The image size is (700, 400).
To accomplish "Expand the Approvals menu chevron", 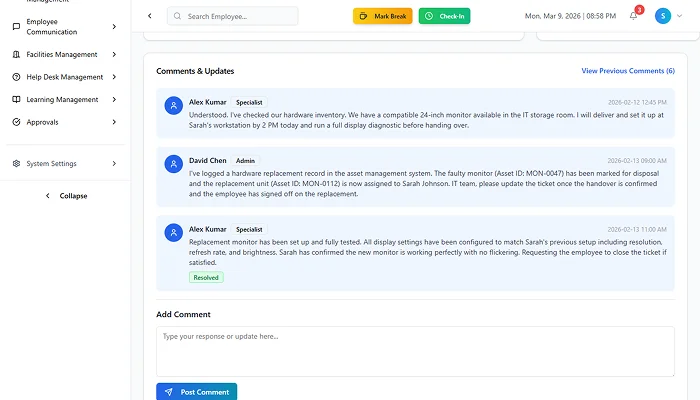I will click(x=114, y=122).
